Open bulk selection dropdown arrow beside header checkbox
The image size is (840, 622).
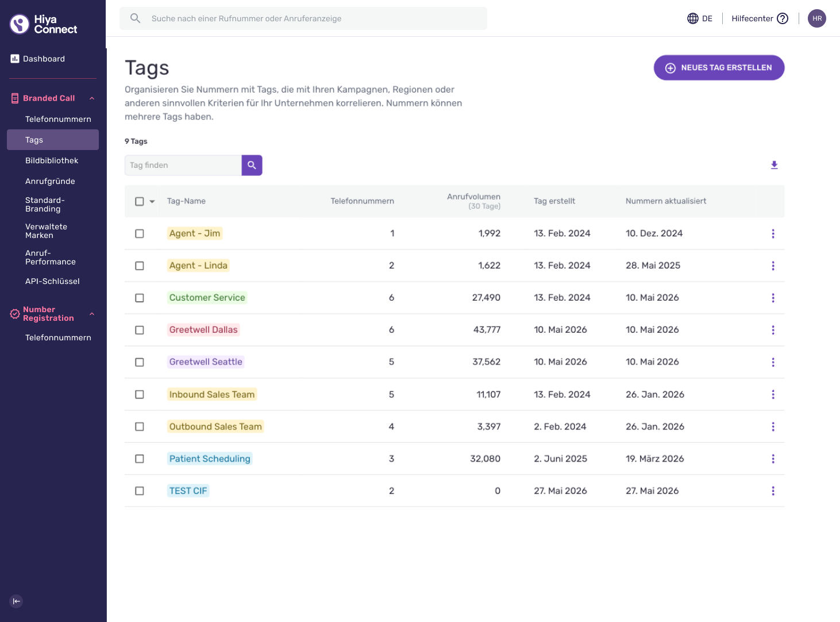tap(152, 201)
